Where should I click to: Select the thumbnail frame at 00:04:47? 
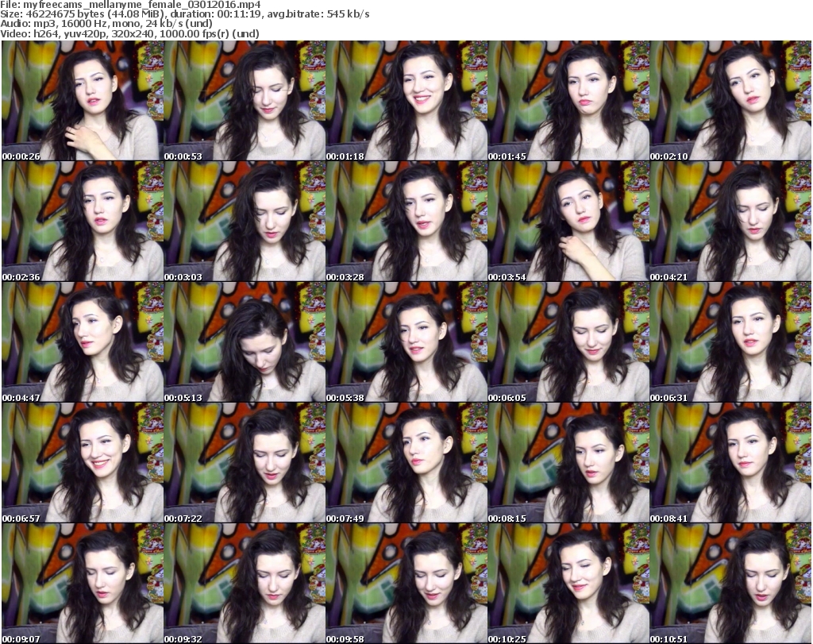[83, 342]
